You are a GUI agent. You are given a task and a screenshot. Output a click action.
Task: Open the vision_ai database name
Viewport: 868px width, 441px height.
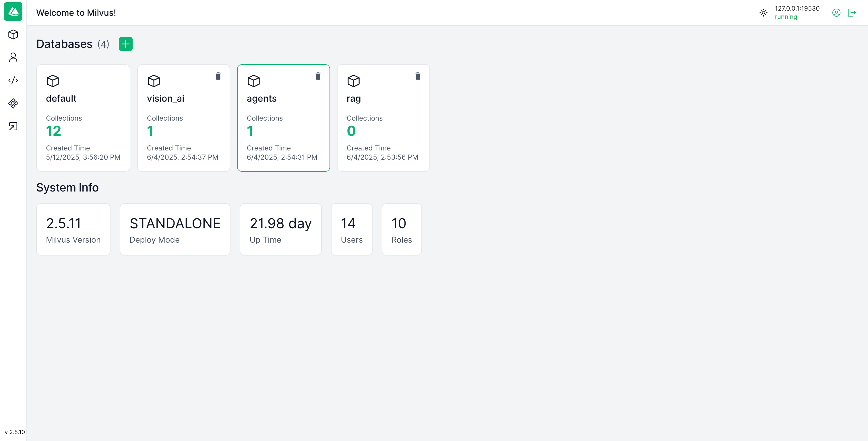pyautogui.click(x=165, y=98)
